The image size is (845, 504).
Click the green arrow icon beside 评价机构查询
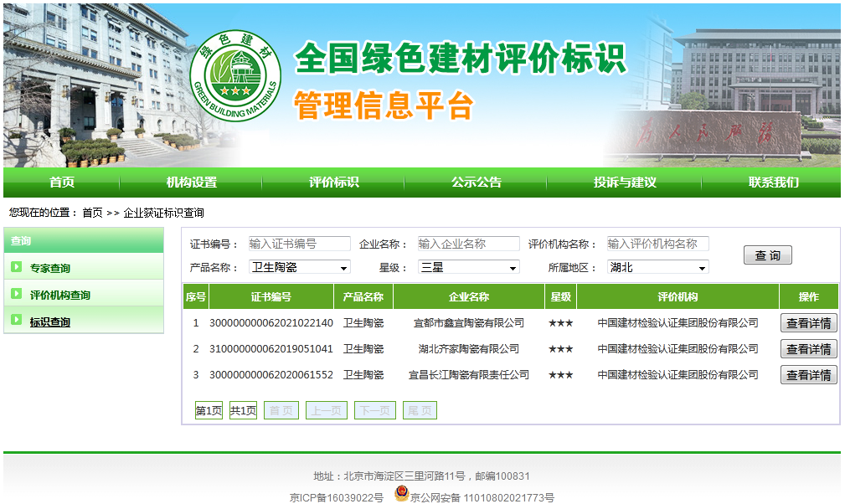click(x=16, y=294)
